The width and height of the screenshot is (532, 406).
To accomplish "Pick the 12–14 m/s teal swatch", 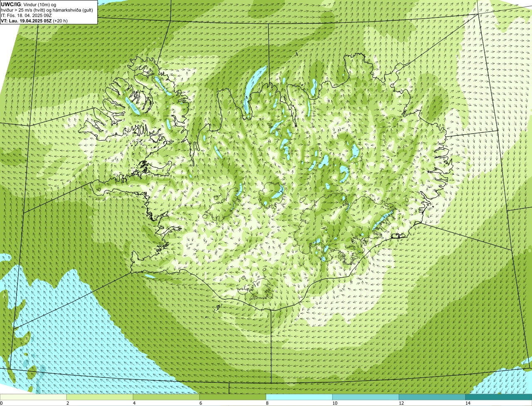I will click(432, 397).
